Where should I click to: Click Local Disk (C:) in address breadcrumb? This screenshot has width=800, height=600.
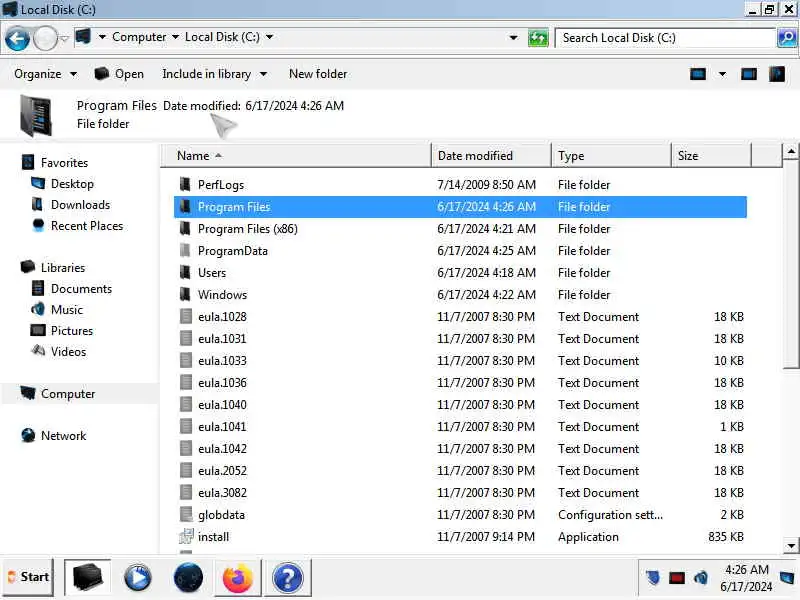tap(222, 37)
